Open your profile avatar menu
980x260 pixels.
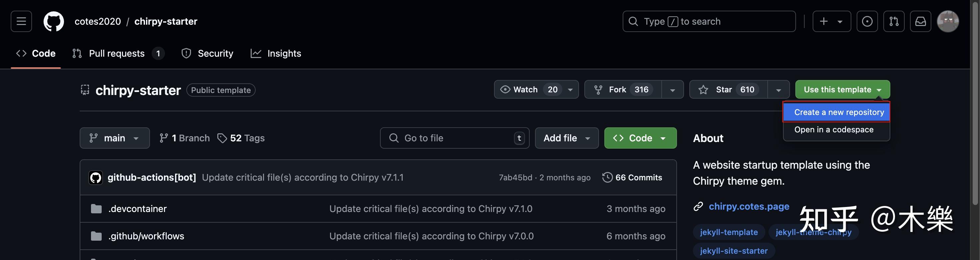pos(948,21)
